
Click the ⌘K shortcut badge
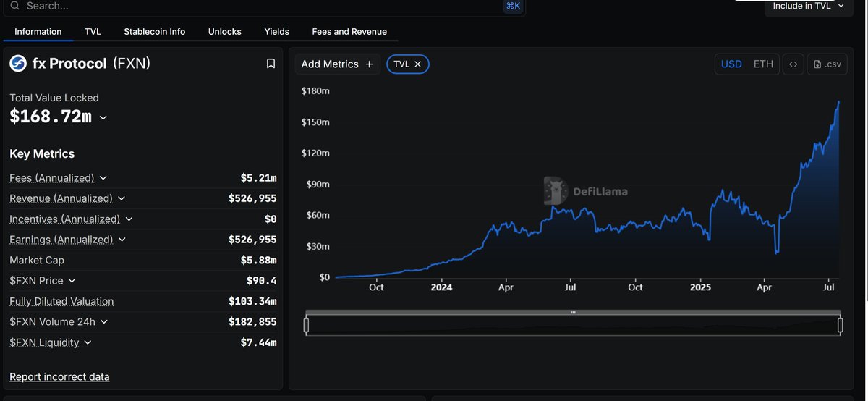click(x=513, y=6)
